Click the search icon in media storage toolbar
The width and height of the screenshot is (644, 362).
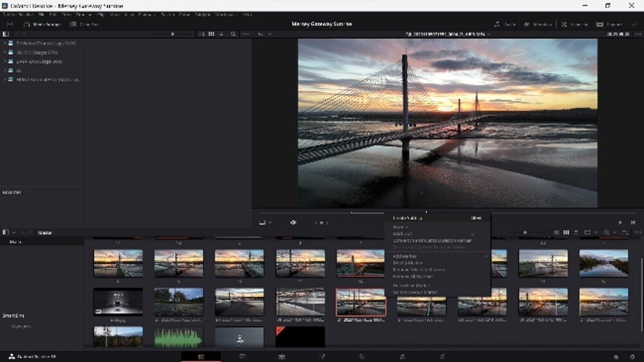(x=233, y=34)
